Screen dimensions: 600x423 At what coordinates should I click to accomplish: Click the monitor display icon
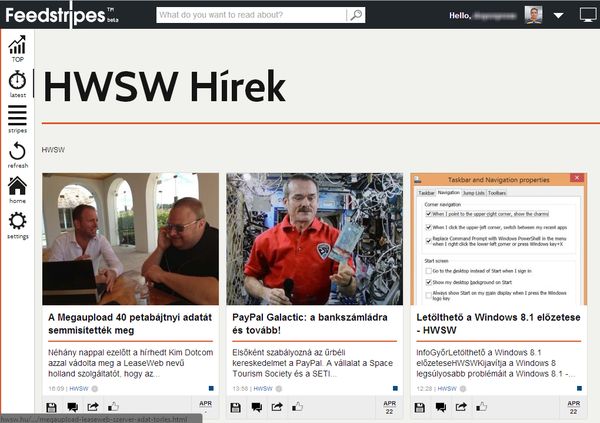(x=588, y=15)
